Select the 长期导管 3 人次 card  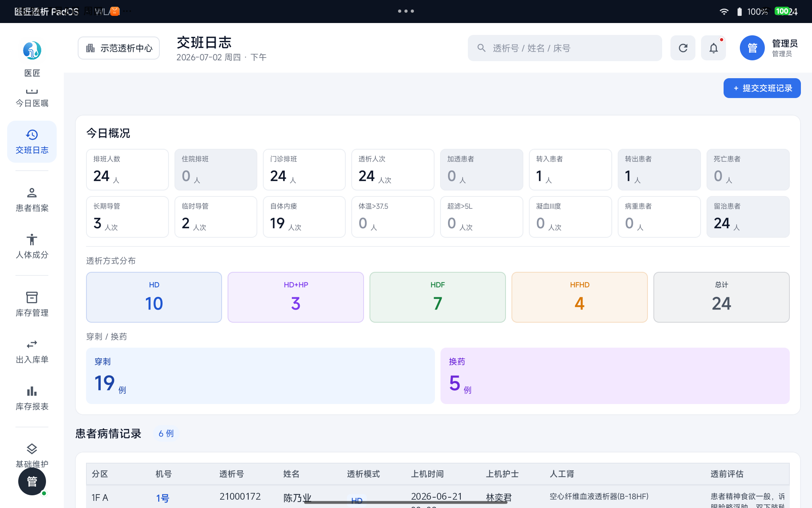click(127, 217)
